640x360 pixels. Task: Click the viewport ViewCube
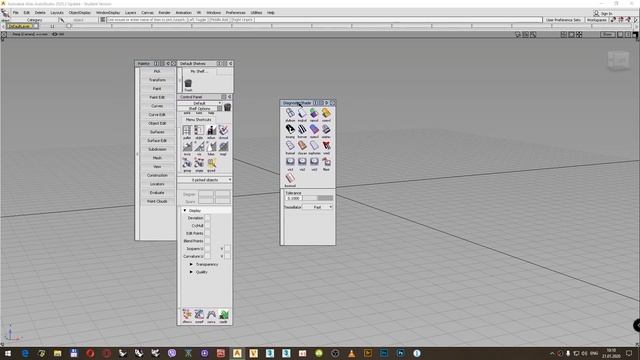619,61
